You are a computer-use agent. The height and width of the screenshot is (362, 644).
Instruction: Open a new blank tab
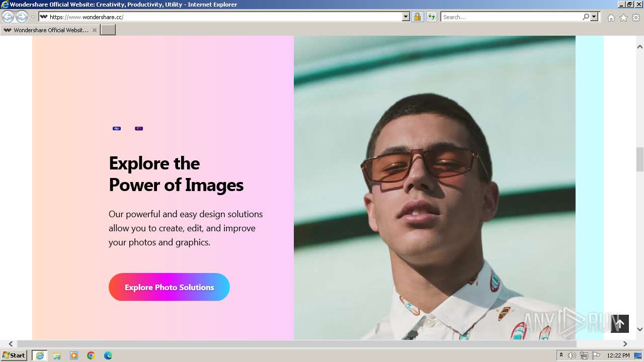[108, 30]
